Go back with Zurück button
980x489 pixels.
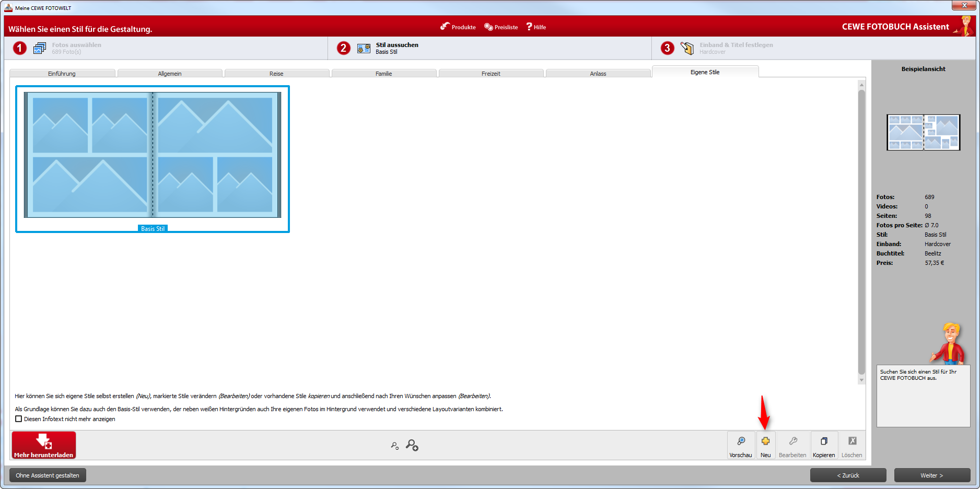point(848,475)
